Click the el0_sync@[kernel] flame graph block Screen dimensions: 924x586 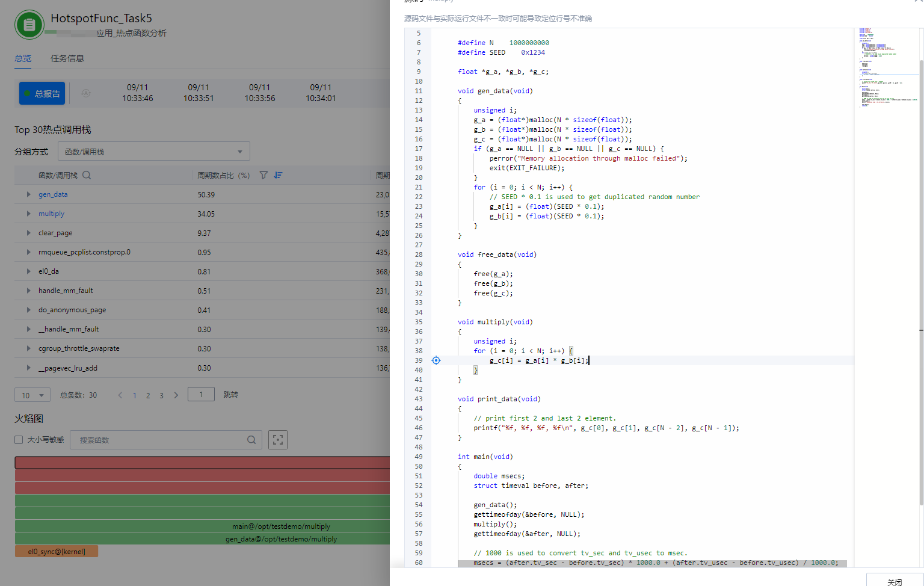tap(57, 551)
